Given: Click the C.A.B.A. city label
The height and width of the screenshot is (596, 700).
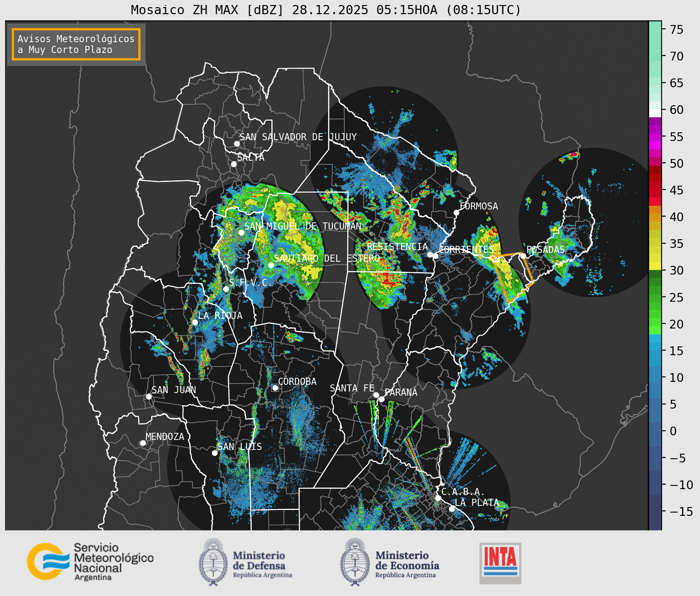Looking at the screenshot, I should click(x=463, y=492).
